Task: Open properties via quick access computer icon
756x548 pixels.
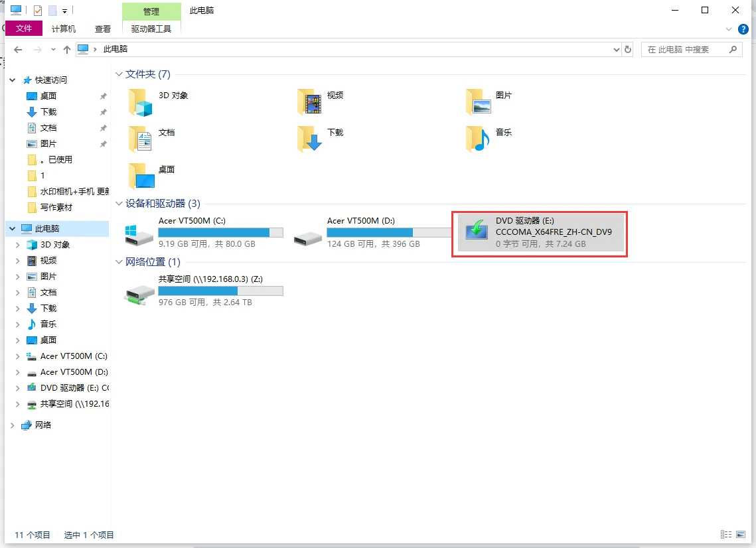Action: (x=15, y=9)
